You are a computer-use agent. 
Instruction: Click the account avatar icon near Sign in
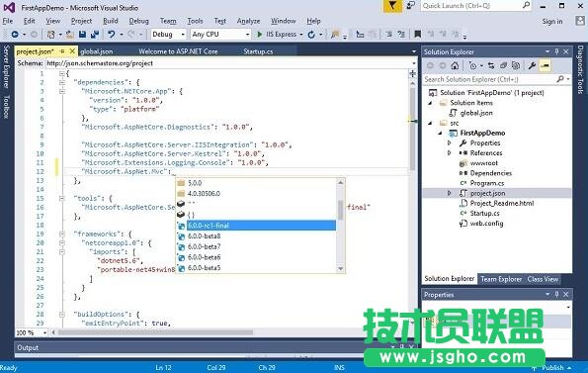click(580, 21)
